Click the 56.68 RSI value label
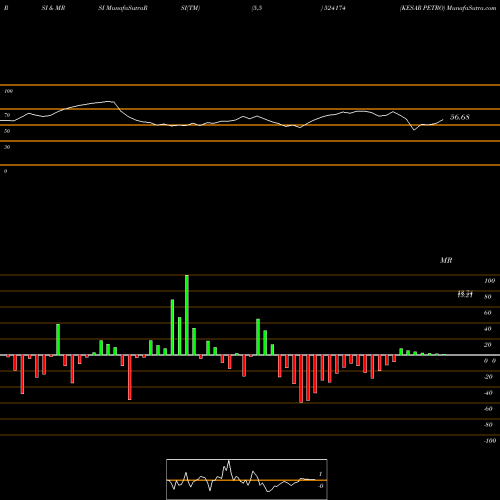500x500 pixels. 460,117
